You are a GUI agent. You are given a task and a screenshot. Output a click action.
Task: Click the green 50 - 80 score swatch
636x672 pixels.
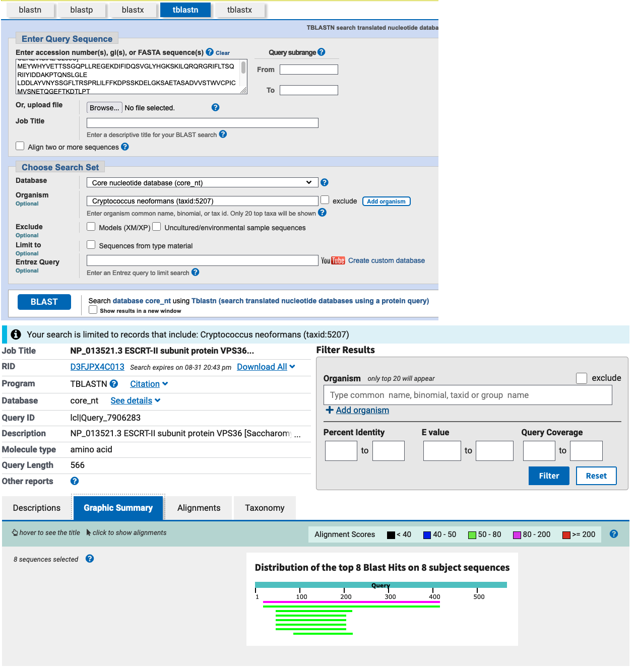coord(472,535)
